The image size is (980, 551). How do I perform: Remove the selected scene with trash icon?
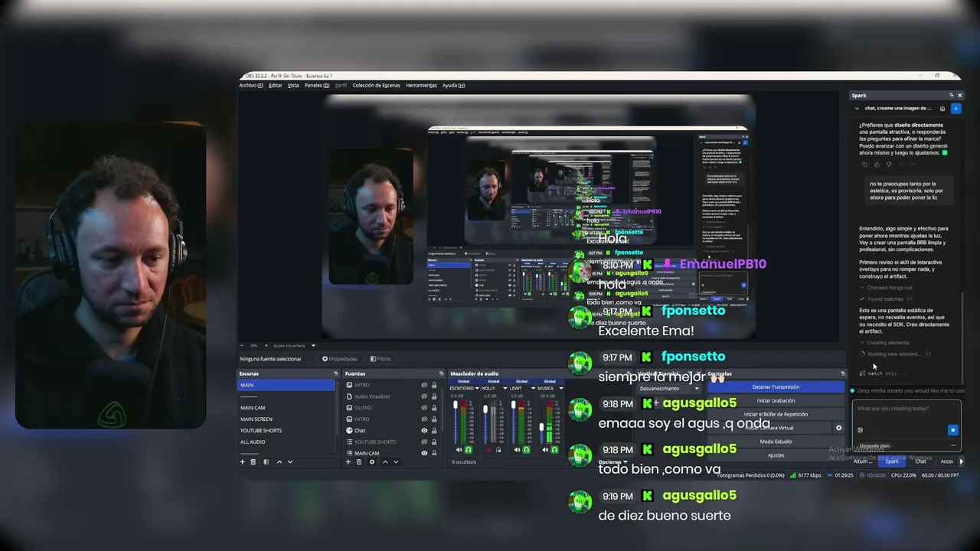tap(253, 461)
